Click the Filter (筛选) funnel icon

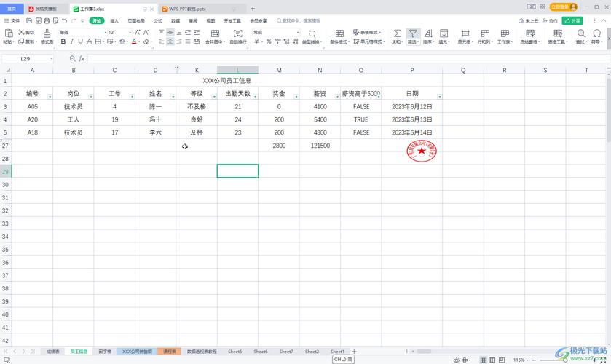(413, 34)
